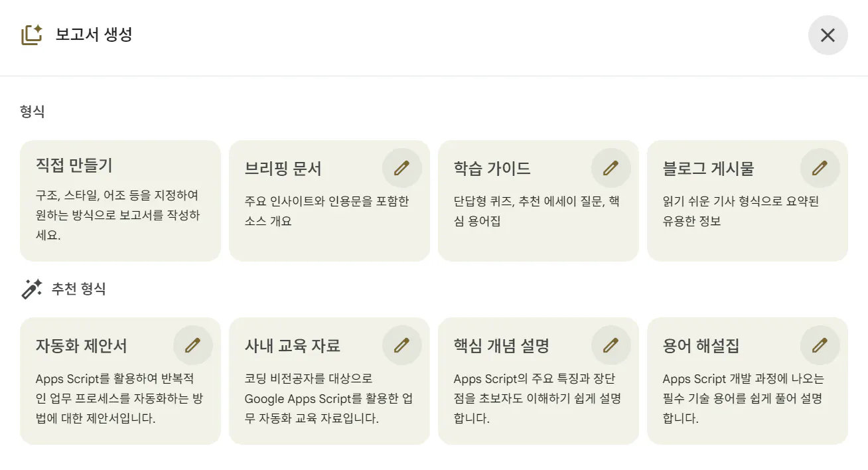This screenshot has width=868, height=470.
Task: Edit the 자동화 제안서 format
Action: (x=192, y=345)
